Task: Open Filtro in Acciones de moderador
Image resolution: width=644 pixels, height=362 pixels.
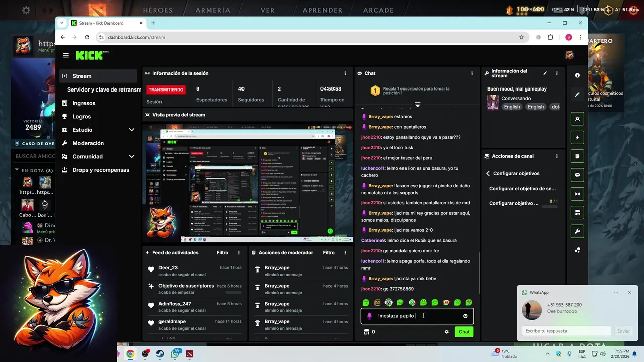Action: [329, 253]
